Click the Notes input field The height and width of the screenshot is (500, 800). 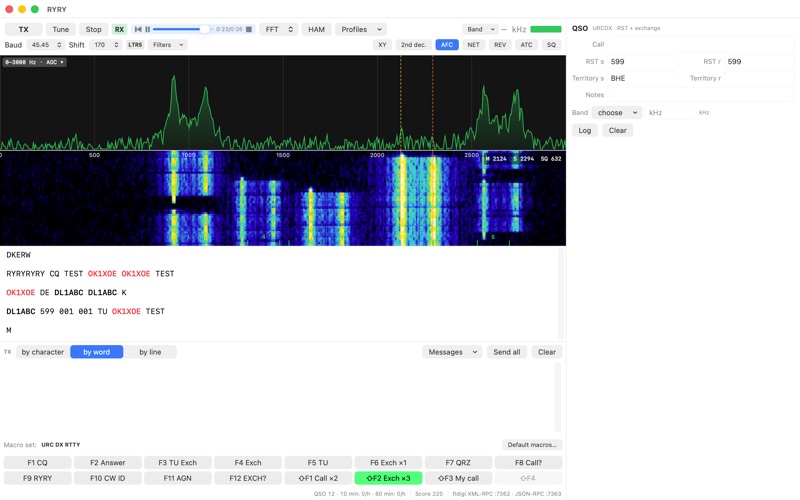tap(701, 95)
